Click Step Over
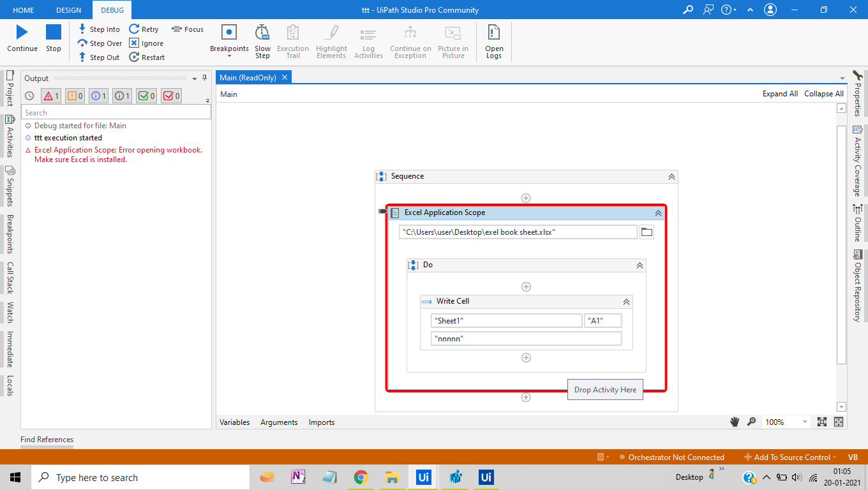868x490 pixels. 100,43
